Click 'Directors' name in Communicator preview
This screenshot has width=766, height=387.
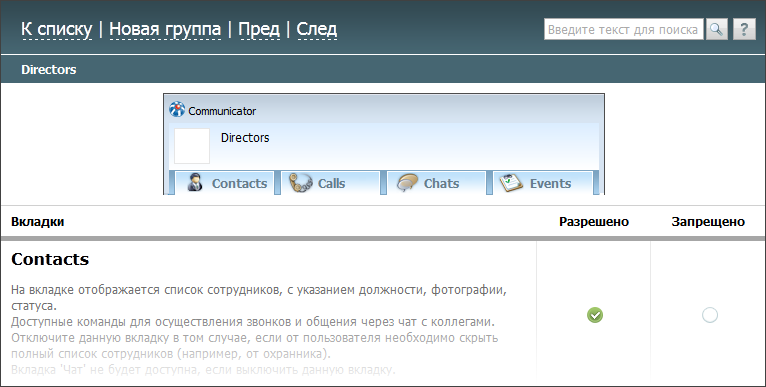tap(245, 138)
